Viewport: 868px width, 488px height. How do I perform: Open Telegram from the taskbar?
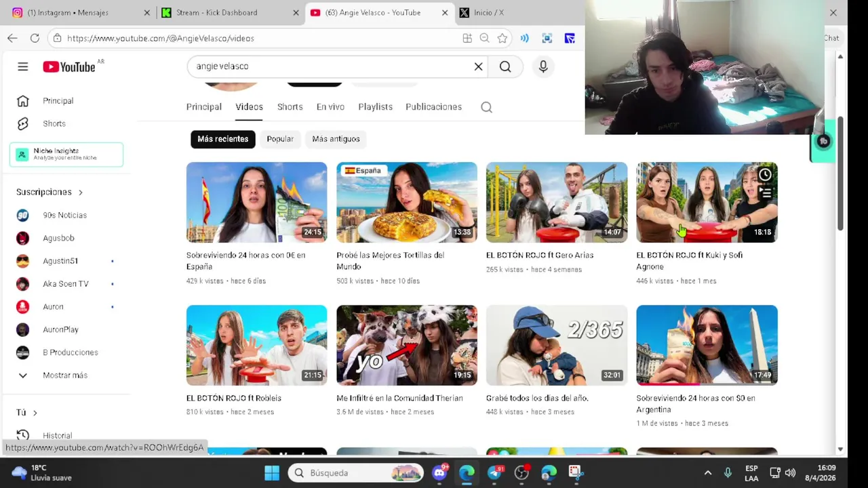494,472
